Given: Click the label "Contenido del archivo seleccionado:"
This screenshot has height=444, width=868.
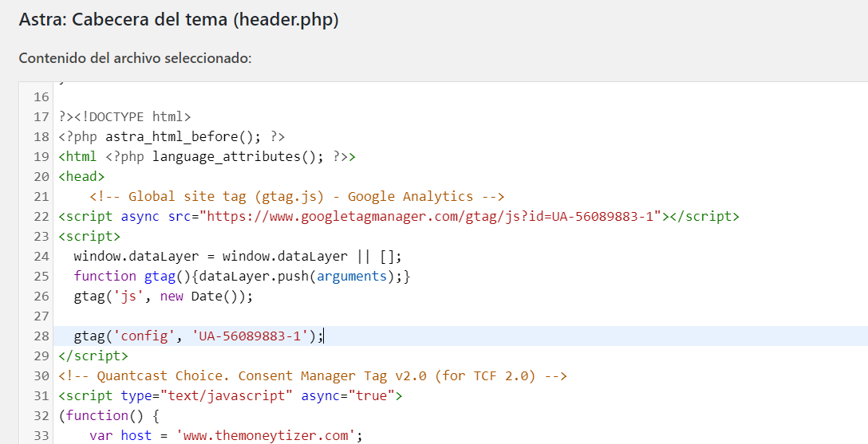Looking at the screenshot, I should click(x=135, y=58).
